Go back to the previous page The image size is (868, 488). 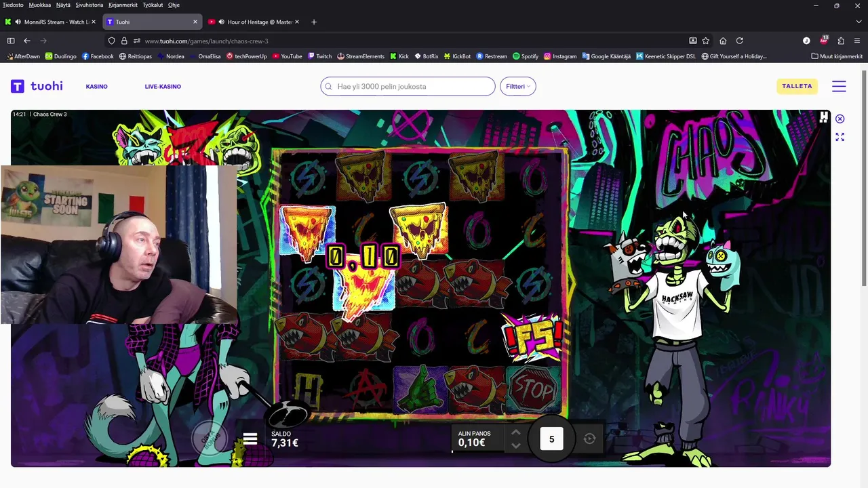pos(27,41)
